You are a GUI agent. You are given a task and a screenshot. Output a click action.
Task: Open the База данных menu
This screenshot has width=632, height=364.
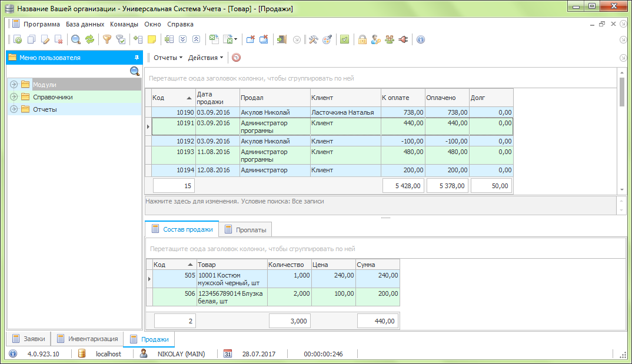[85, 24]
